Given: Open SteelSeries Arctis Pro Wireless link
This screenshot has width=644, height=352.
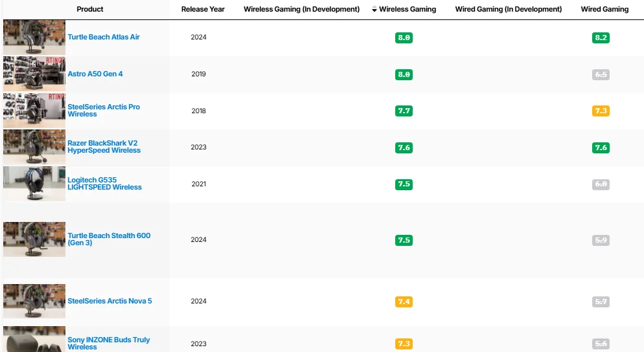Looking at the screenshot, I should (x=104, y=111).
